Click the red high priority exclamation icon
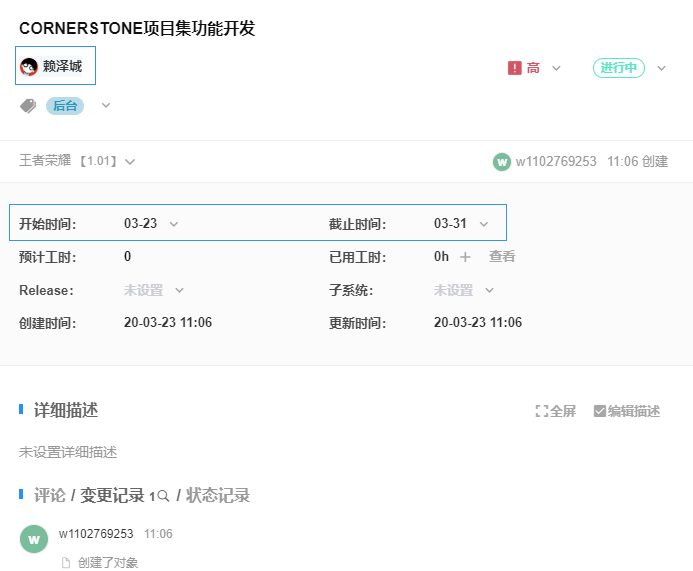The image size is (693, 571). [x=514, y=68]
